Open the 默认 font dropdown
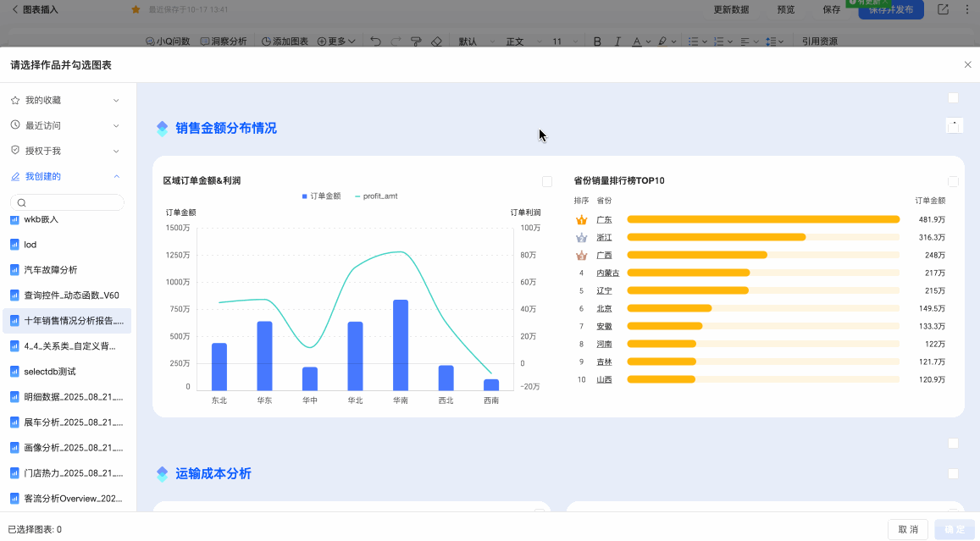This screenshot has width=980, height=541. tap(476, 41)
